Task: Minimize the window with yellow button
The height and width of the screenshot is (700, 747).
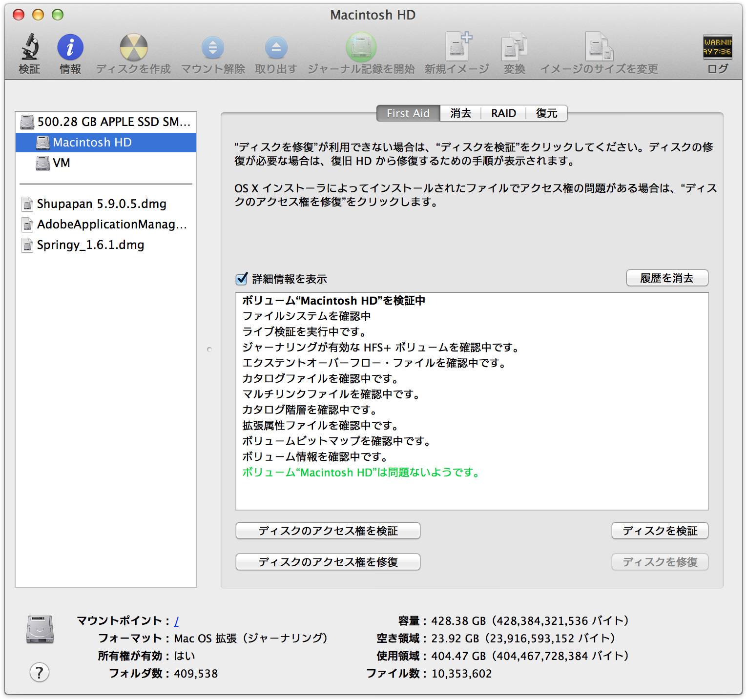Action: pyautogui.click(x=38, y=15)
